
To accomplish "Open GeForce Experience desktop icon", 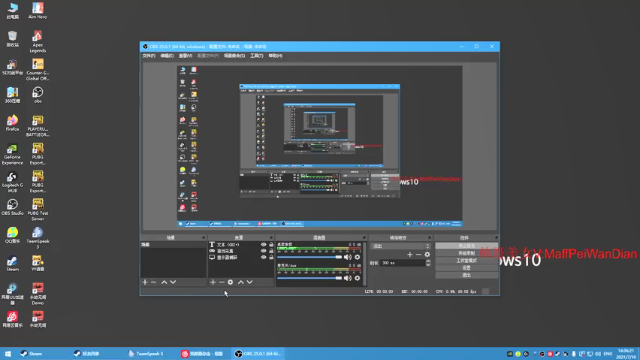I will [x=12, y=154].
